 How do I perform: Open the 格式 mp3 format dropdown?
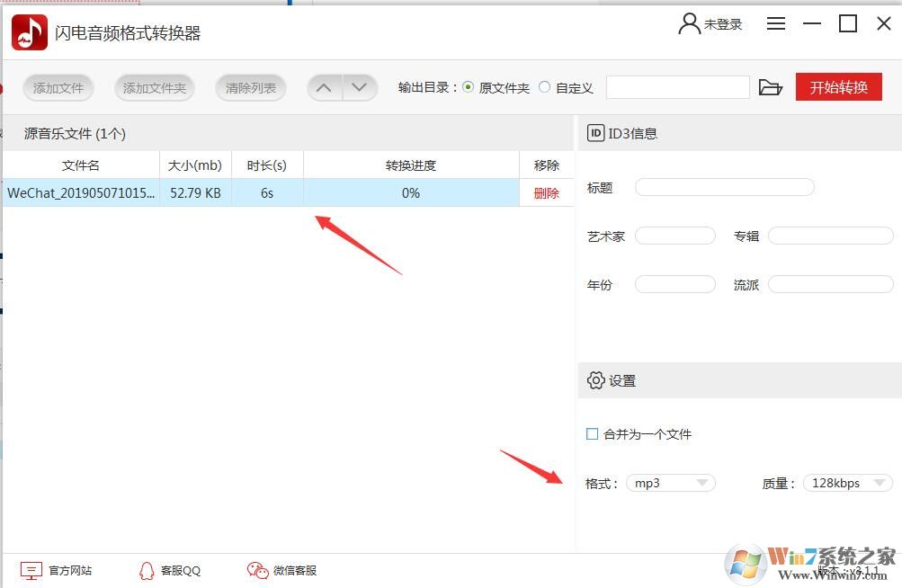(x=670, y=483)
